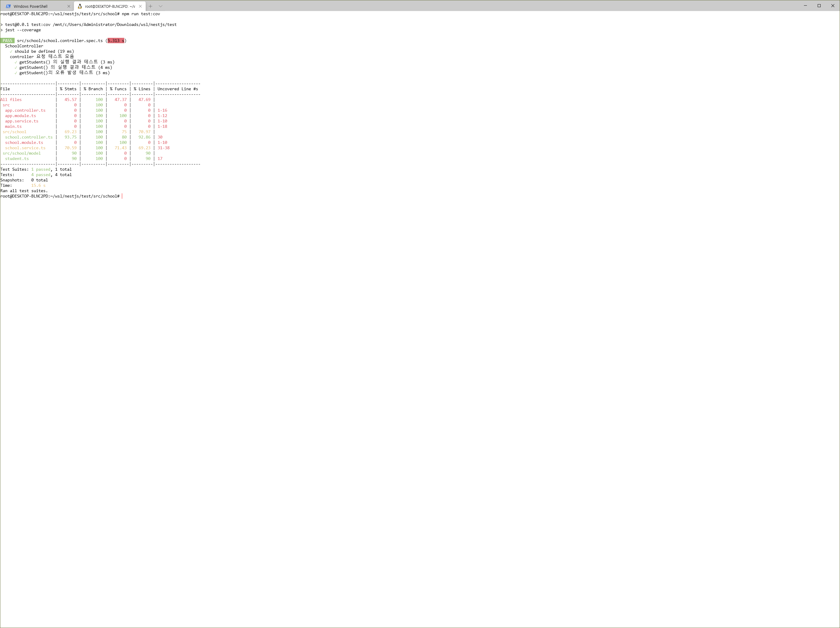Viewport: 840px width, 628px height.
Task: Close the Windows PowerShell tab
Action: point(69,6)
